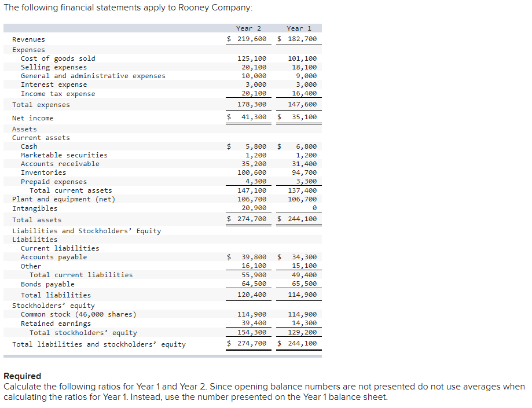Select the Intangibles label

(x=35, y=208)
